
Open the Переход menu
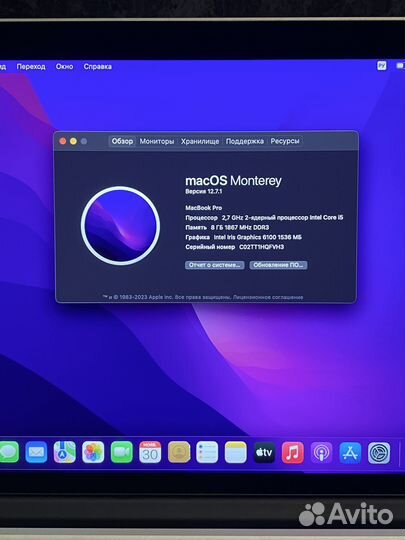tap(31, 66)
